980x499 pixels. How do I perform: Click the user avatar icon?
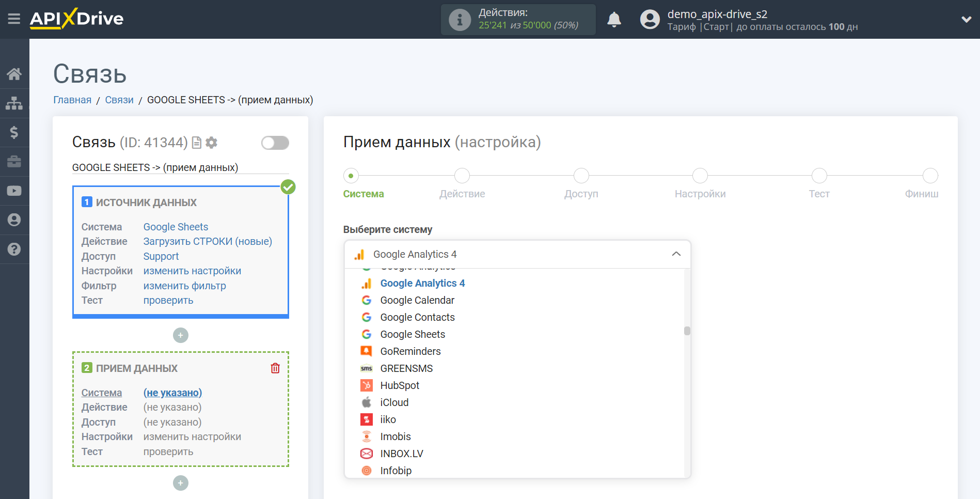[x=650, y=20]
